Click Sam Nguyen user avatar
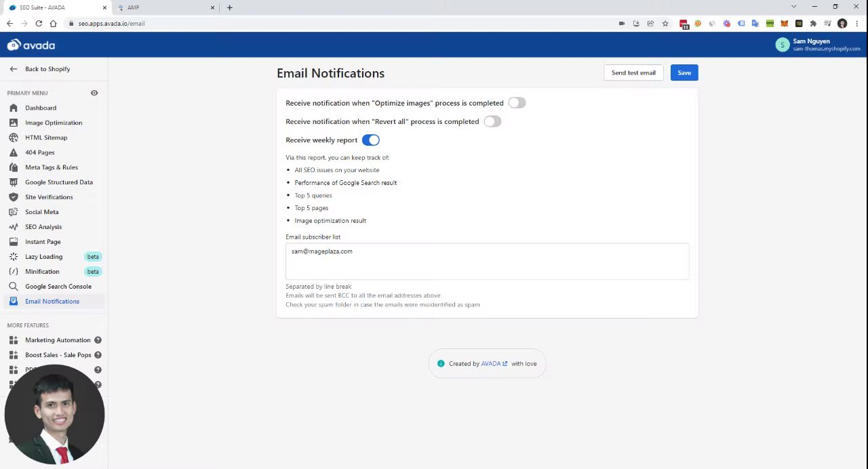The height and width of the screenshot is (469, 868). [783, 45]
